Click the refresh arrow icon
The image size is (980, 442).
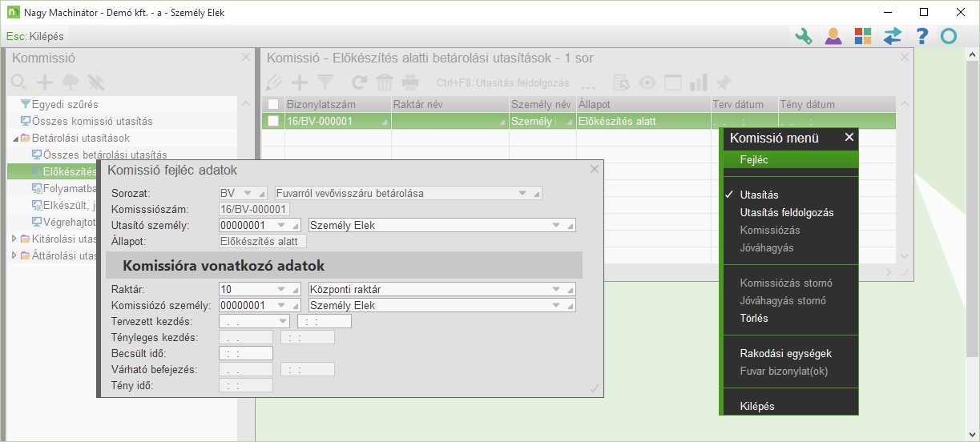coord(360,82)
